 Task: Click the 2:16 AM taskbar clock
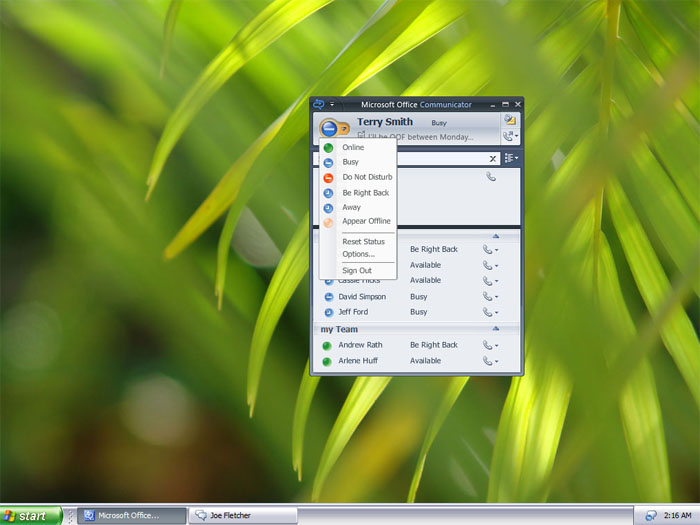[x=677, y=516]
